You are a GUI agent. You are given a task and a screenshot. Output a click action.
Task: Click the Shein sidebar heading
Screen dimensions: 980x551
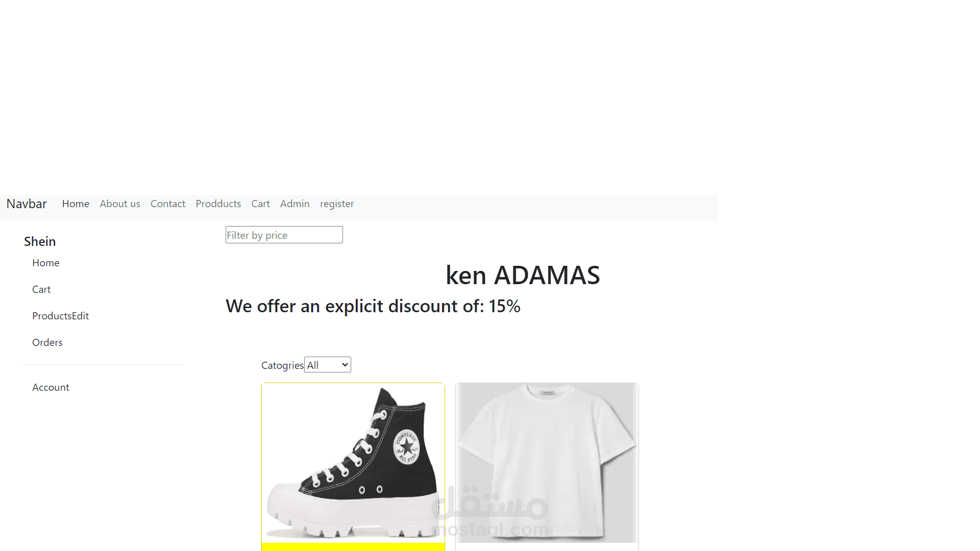40,241
